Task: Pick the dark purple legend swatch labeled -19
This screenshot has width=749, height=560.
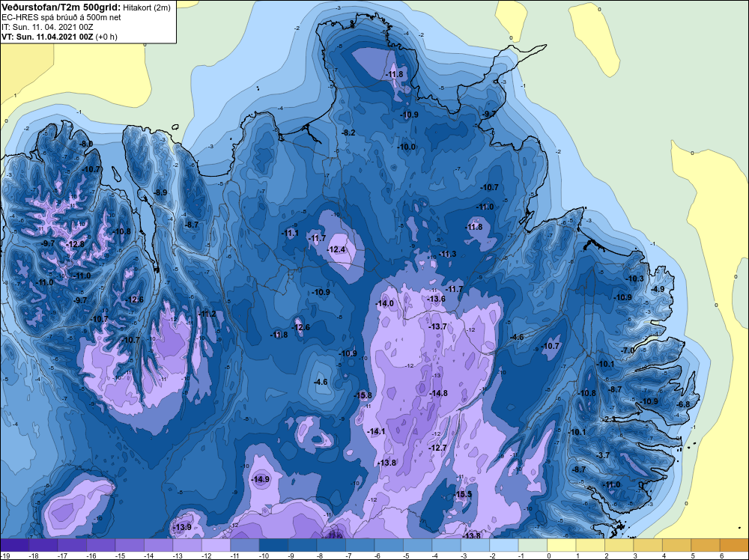Action: click(x=14, y=545)
